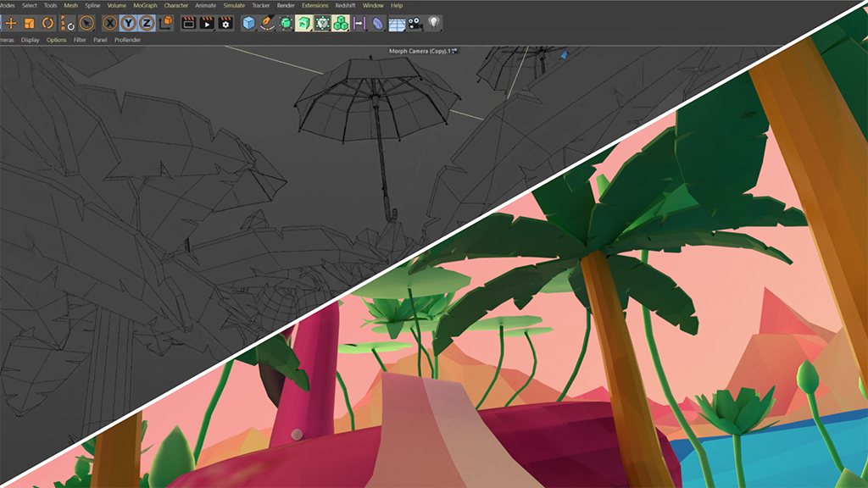Toggle X axis lock
Image resolution: width=868 pixels, height=488 pixels.
[x=110, y=23]
